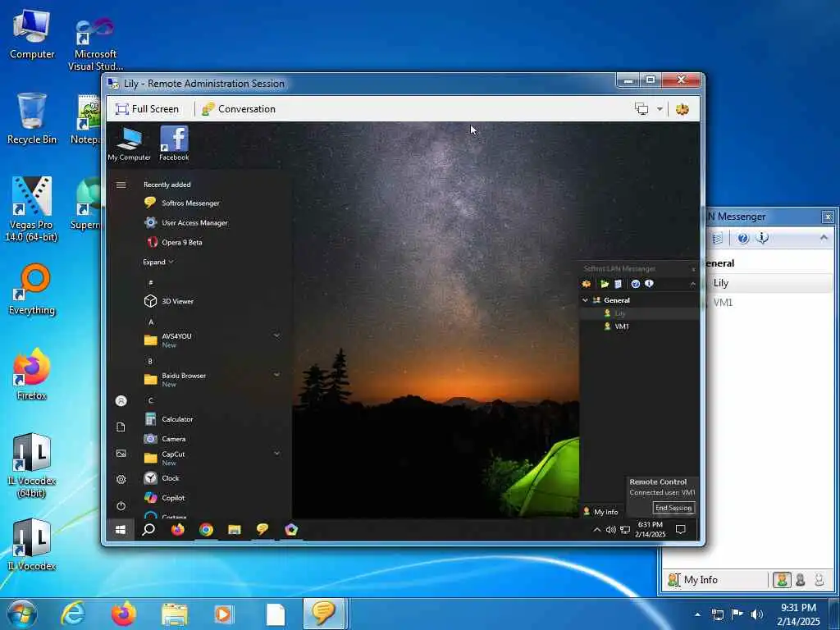
Task: Open Settings gear in Start sidebar
Action: [121, 479]
